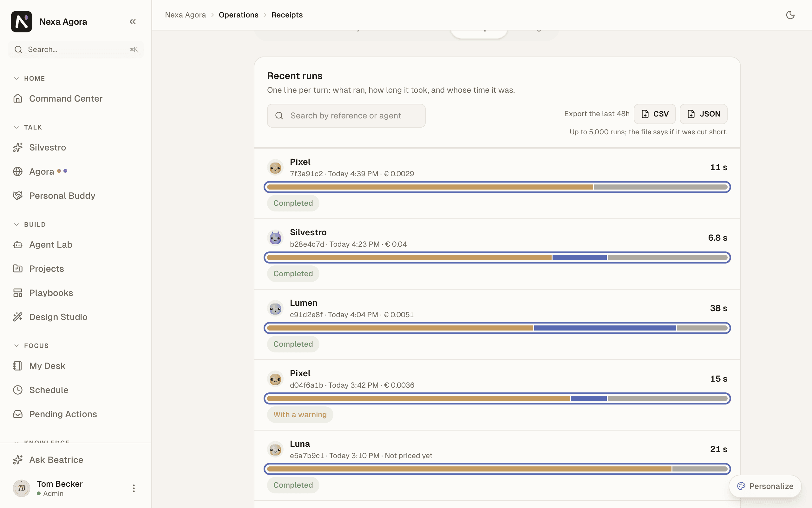This screenshot has width=812, height=508.
Task: Open Schedule clock icon
Action: 18,390
